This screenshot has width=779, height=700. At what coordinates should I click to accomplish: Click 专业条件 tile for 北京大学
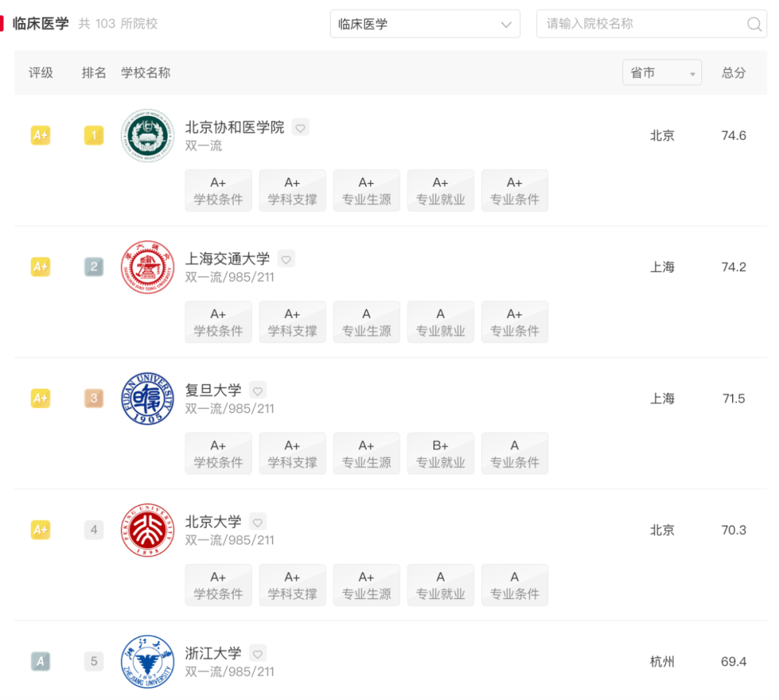point(515,585)
